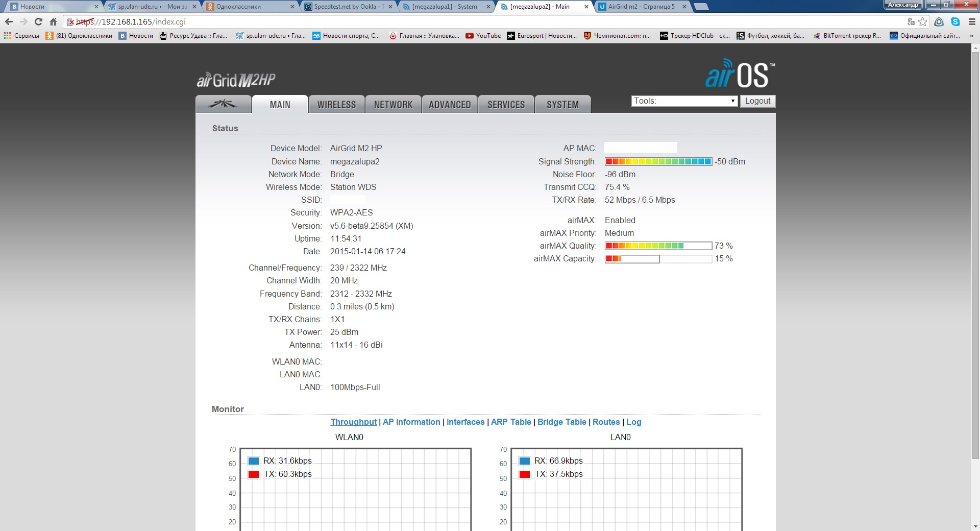The height and width of the screenshot is (531, 980).
Task: Click the Signal Strength bar
Action: pos(658,162)
